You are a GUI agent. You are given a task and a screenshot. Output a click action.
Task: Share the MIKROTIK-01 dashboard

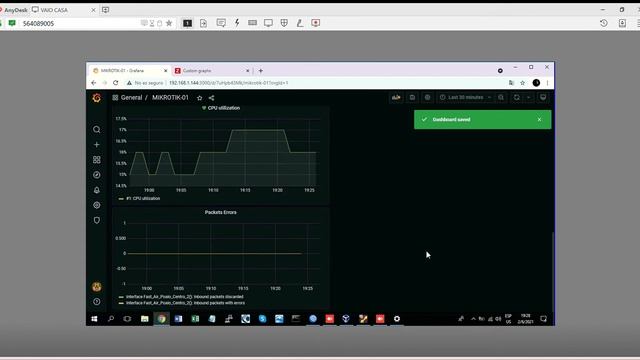click(211, 98)
